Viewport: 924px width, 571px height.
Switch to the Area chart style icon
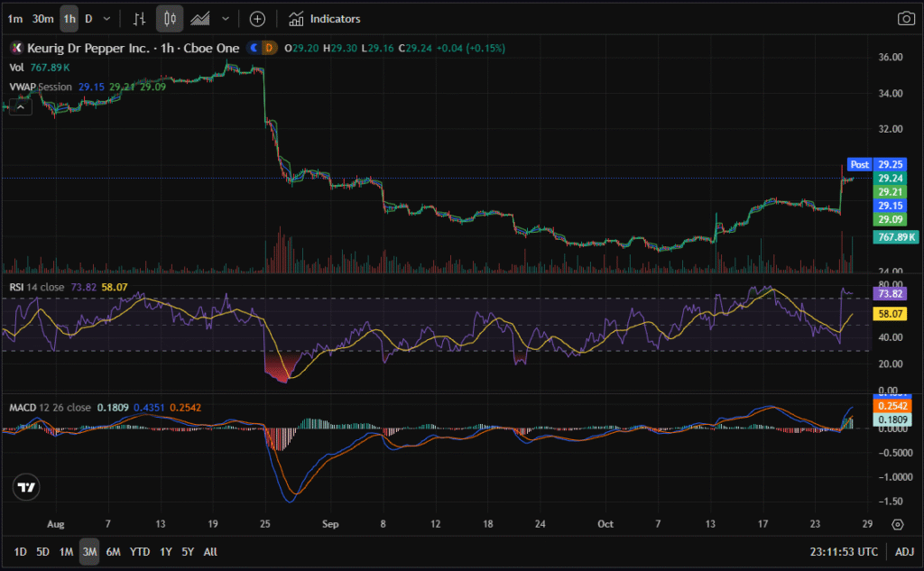[x=200, y=18]
